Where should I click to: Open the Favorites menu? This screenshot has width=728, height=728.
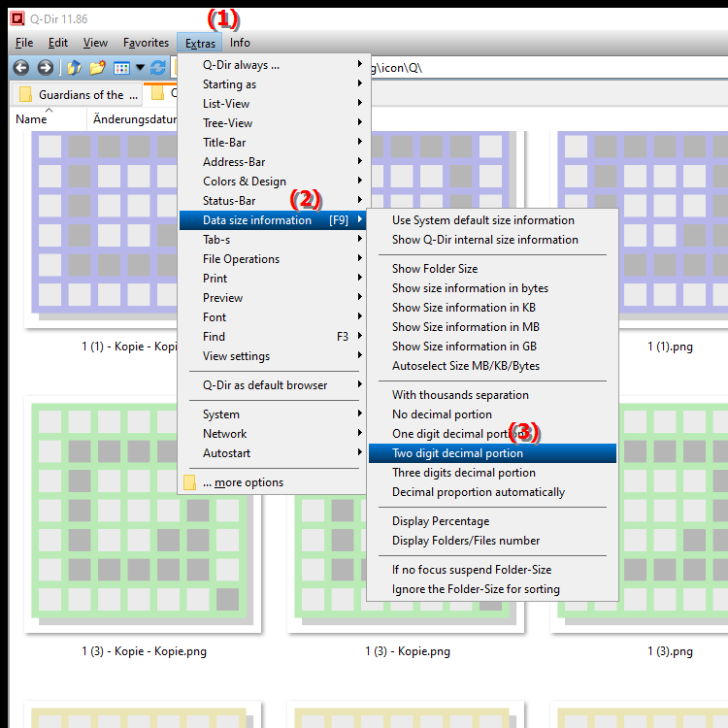point(146,43)
